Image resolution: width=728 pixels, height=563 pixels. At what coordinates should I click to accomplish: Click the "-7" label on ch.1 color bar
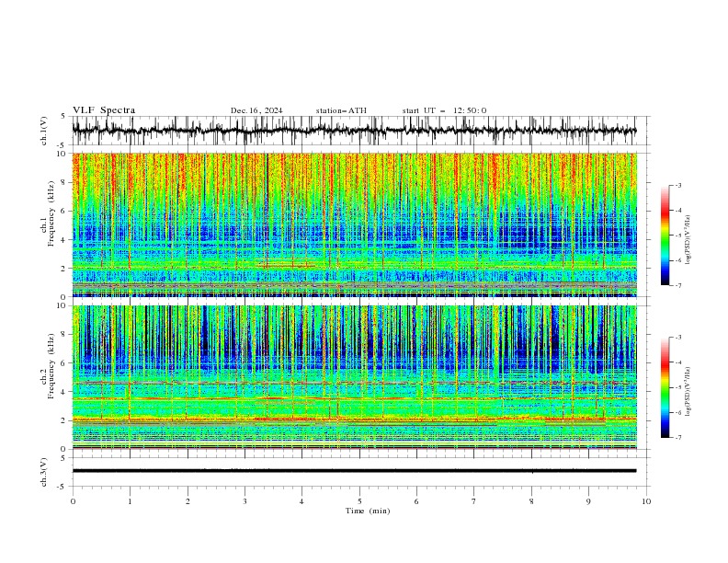pos(677,285)
